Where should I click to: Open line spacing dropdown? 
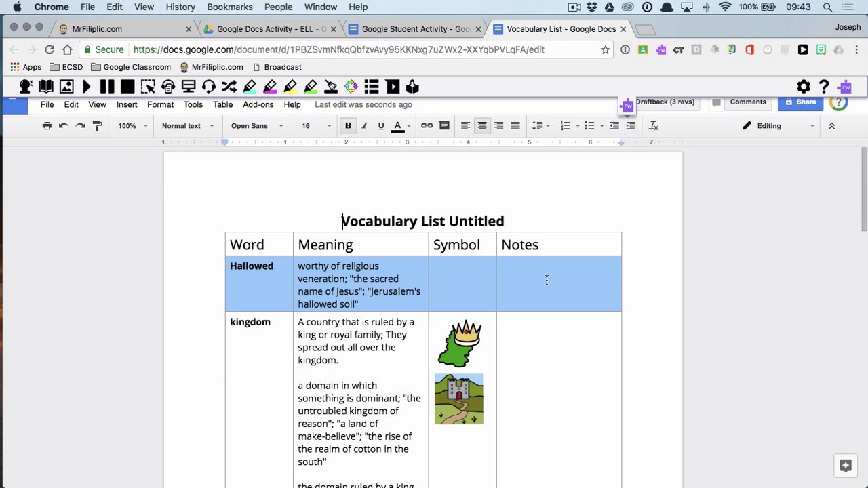tap(540, 126)
